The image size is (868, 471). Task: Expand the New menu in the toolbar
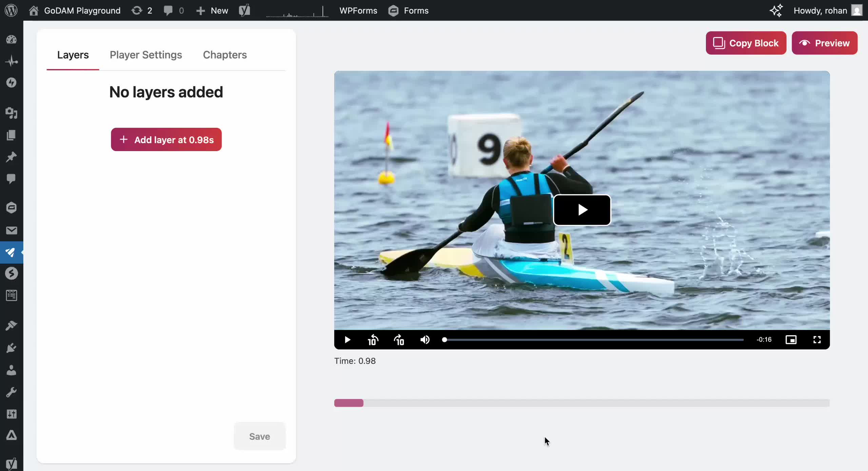212,11
